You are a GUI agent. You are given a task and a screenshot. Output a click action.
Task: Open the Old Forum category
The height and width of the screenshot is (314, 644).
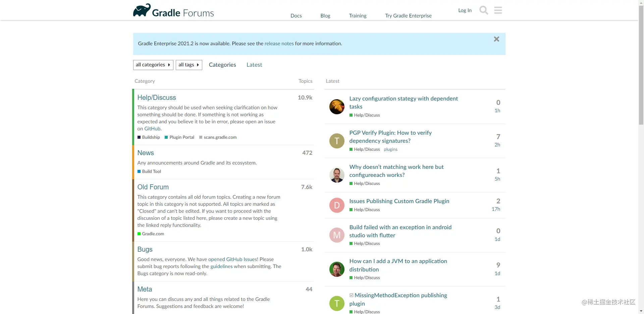153,187
